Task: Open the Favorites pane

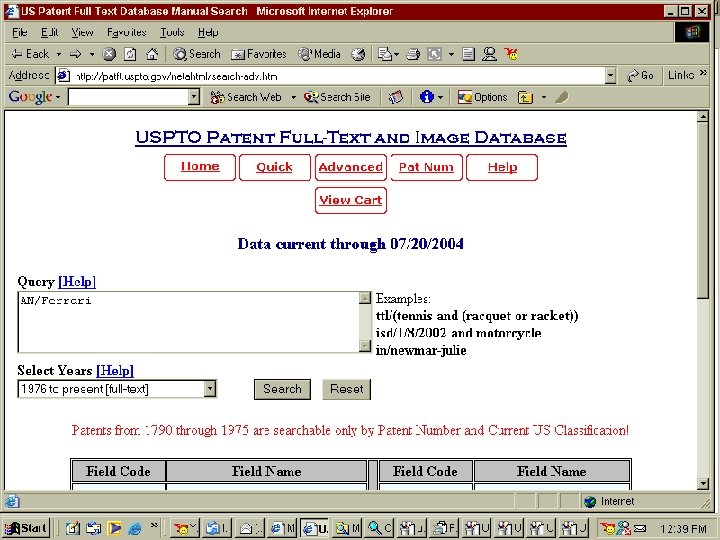Action: [259, 54]
